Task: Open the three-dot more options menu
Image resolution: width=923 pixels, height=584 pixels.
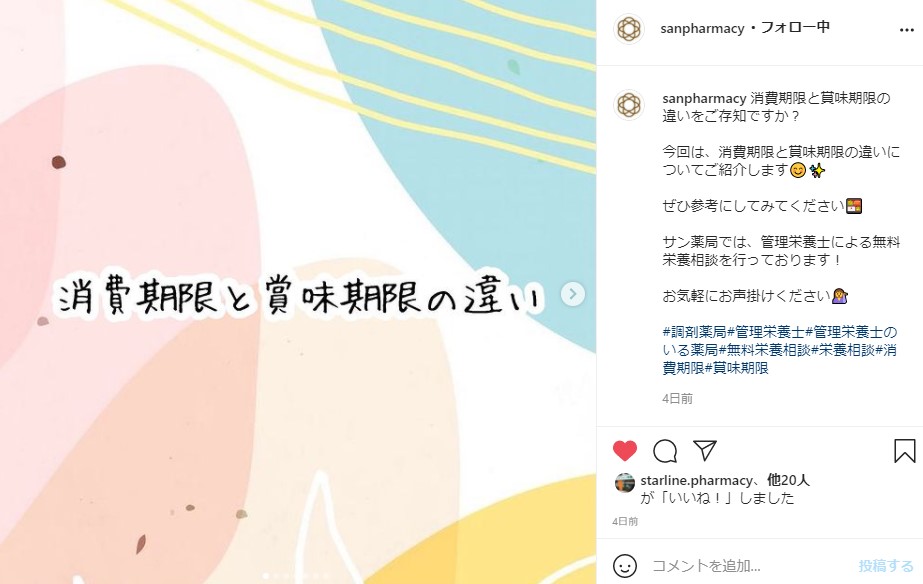Action: [x=907, y=30]
